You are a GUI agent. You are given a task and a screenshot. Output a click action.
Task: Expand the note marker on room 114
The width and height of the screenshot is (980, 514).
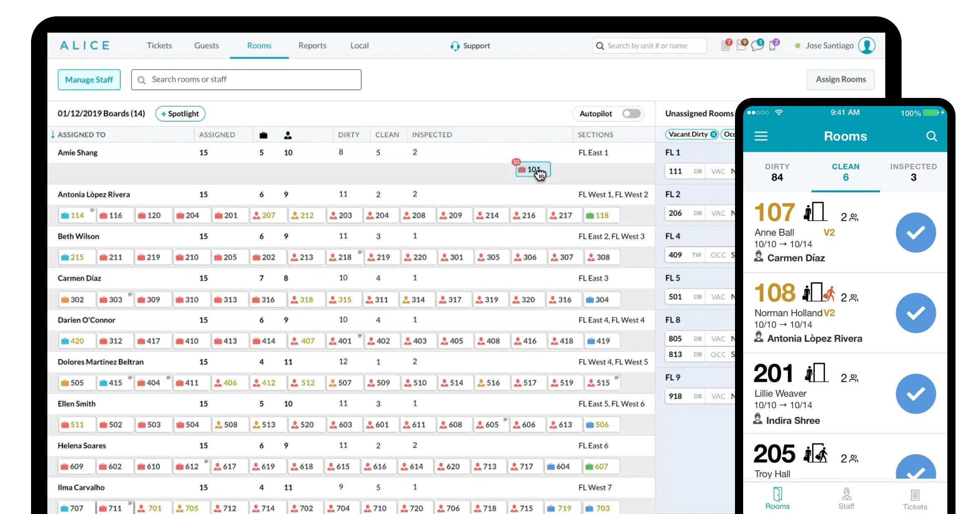coord(92,210)
